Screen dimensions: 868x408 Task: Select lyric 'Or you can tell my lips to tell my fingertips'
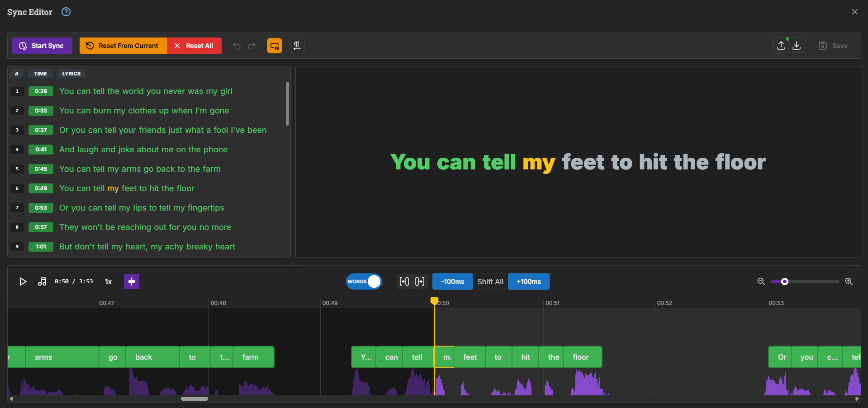[x=142, y=208]
